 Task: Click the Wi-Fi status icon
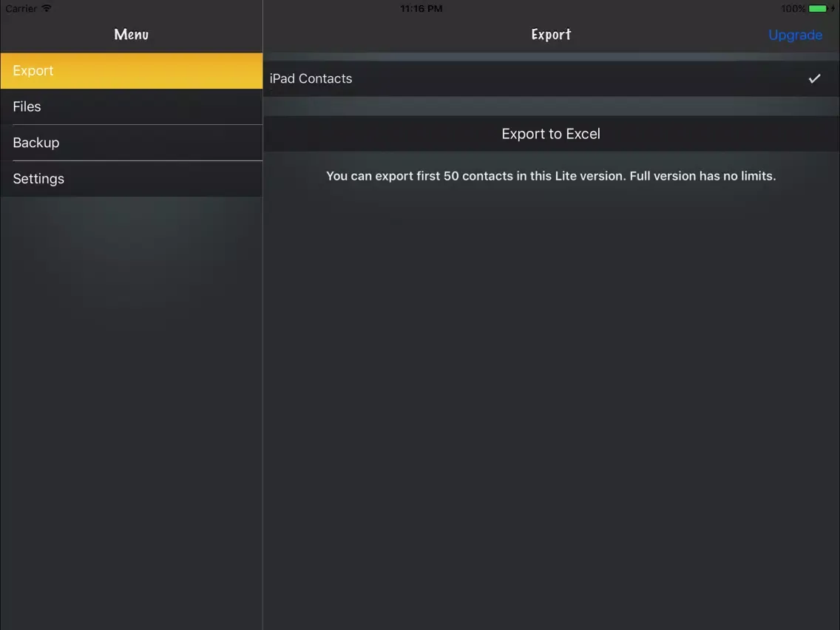(x=47, y=8)
